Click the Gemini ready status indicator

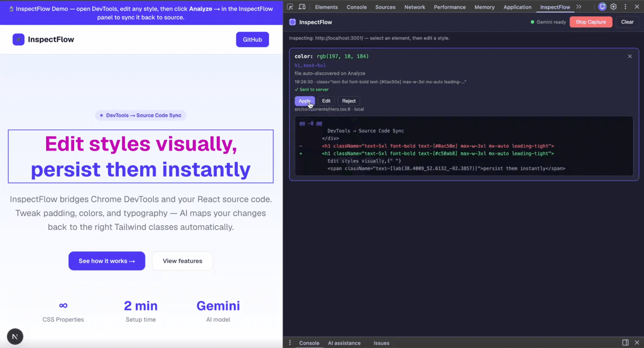[x=548, y=22]
